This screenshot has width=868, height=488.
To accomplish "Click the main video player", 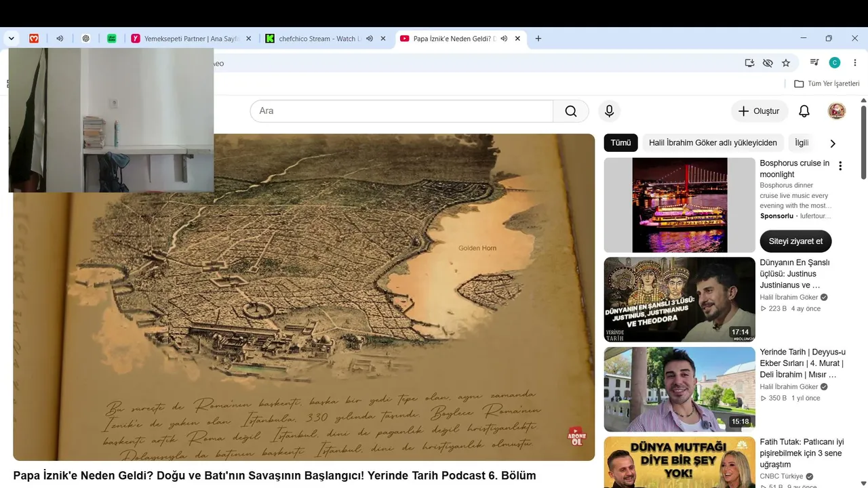I will coord(304,297).
